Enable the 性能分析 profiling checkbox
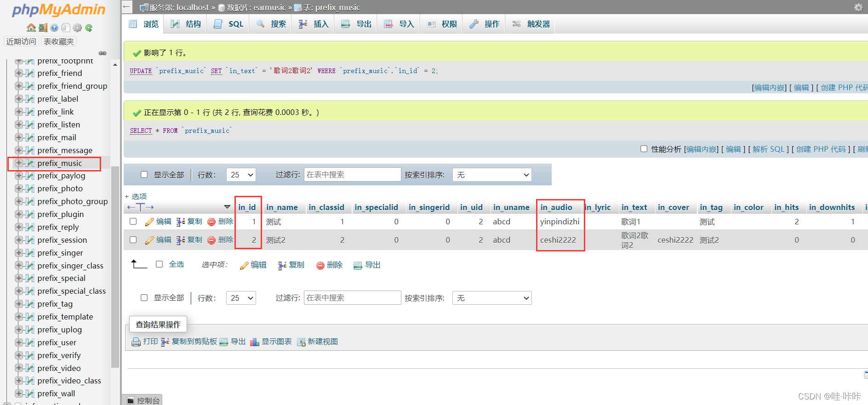The image size is (868, 405). click(644, 148)
